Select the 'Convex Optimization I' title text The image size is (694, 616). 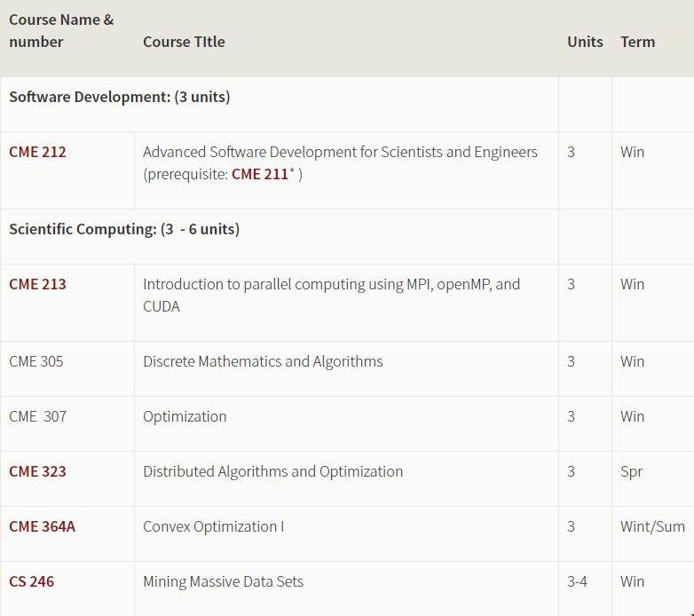coord(213,526)
